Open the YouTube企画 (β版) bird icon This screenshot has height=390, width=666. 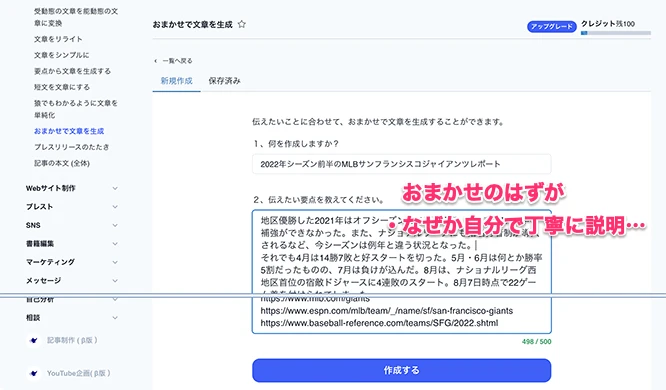(x=34, y=373)
